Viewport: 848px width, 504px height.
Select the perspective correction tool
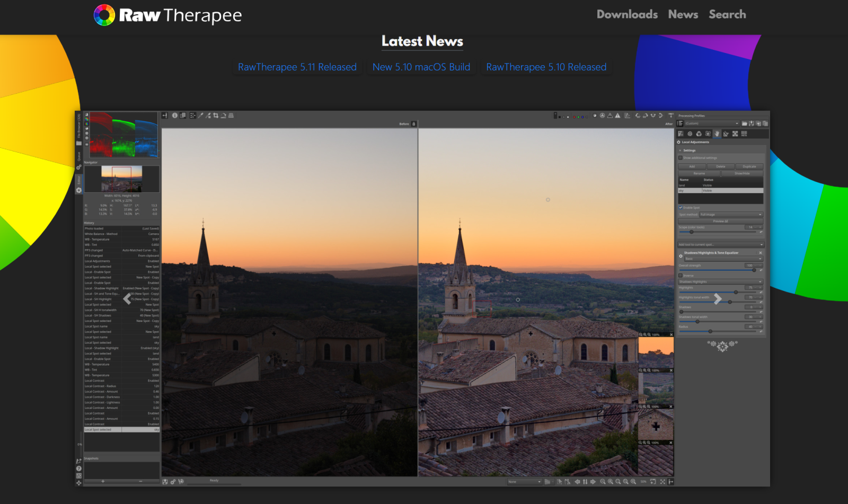(231, 116)
